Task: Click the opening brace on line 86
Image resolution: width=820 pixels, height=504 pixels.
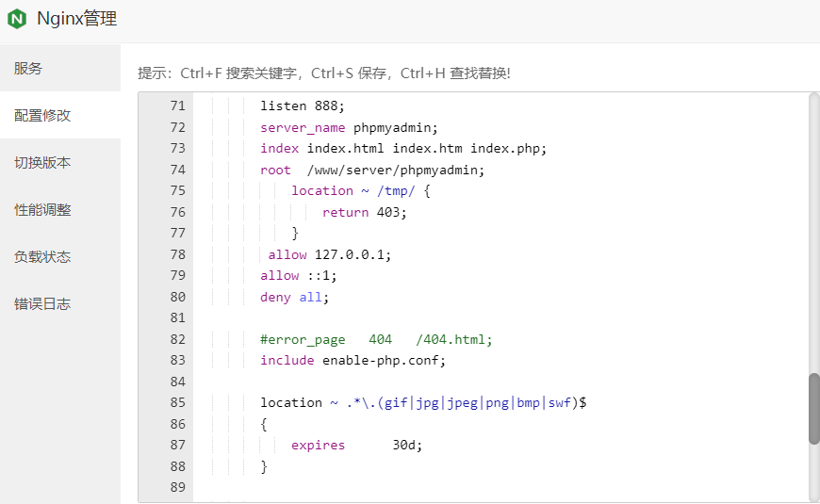Action: (264, 424)
